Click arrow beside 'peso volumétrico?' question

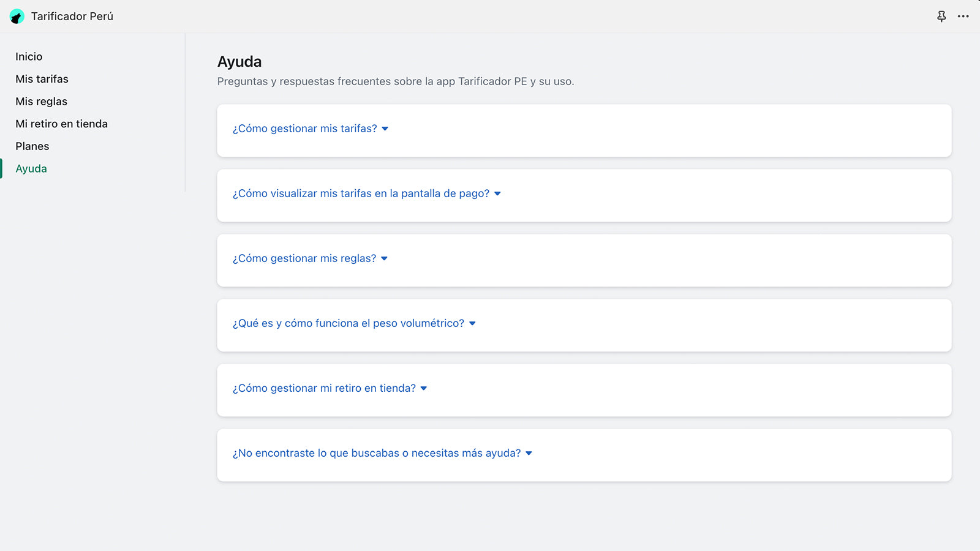tap(472, 323)
